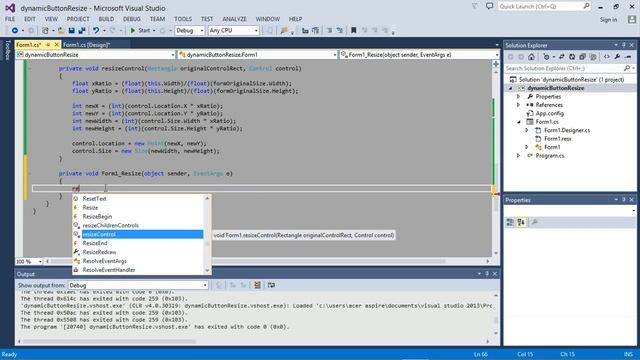Switch to the Form1.cs [Design] tab
Viewport: 640px width, 360px height.
coord(87,44)
